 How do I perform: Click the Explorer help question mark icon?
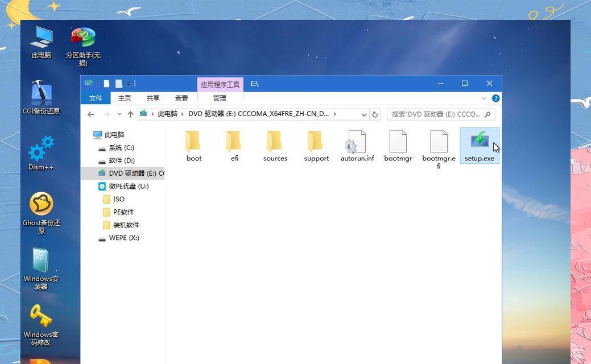coord(495,98)
